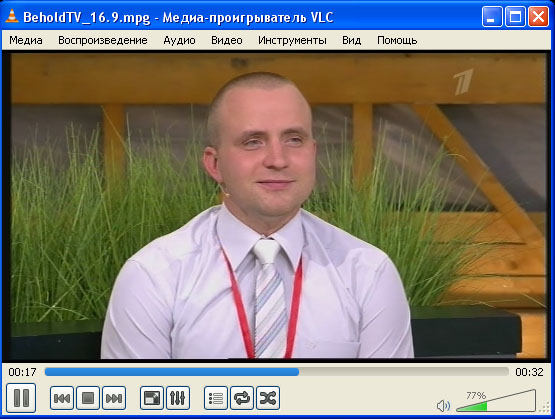Screen dimensions: 555x419
Task: Open the Медиа menu
Action: coord(26,40)
